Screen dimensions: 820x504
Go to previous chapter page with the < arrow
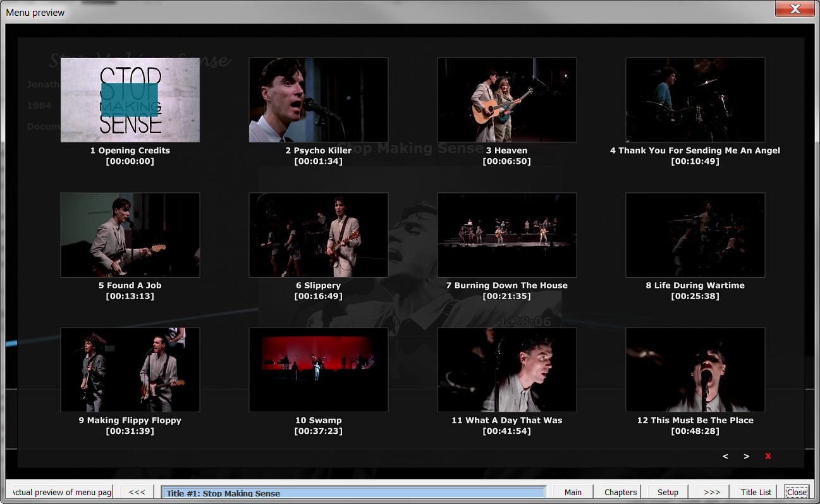725,457
